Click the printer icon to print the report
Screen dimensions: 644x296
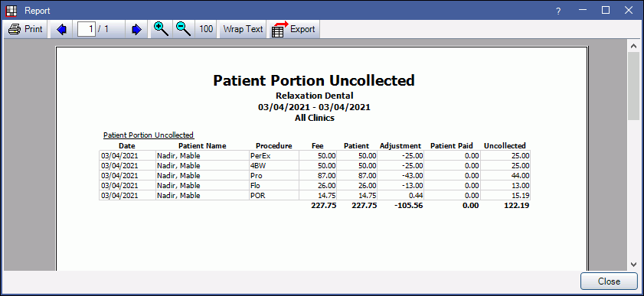point(15,30)
